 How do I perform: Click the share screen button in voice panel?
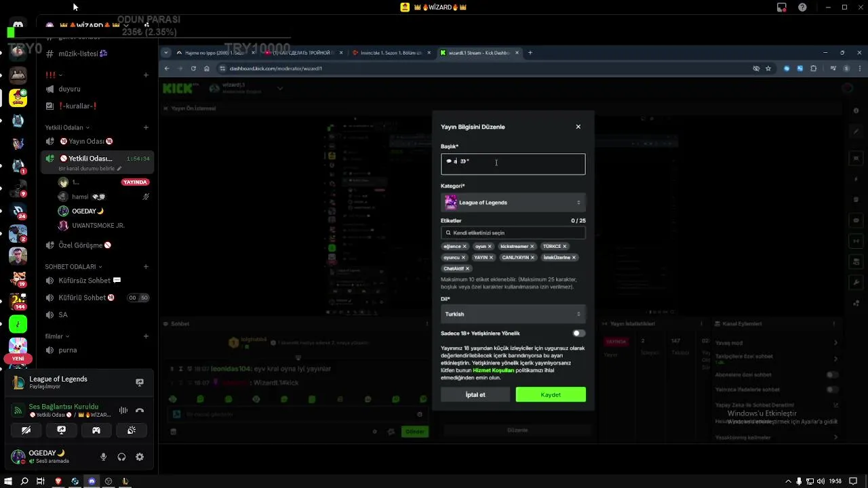61,430
